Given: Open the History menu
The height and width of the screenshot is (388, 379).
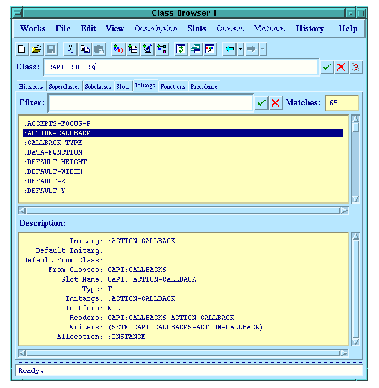Looking at the screenshot, I should tap(310, 28).
